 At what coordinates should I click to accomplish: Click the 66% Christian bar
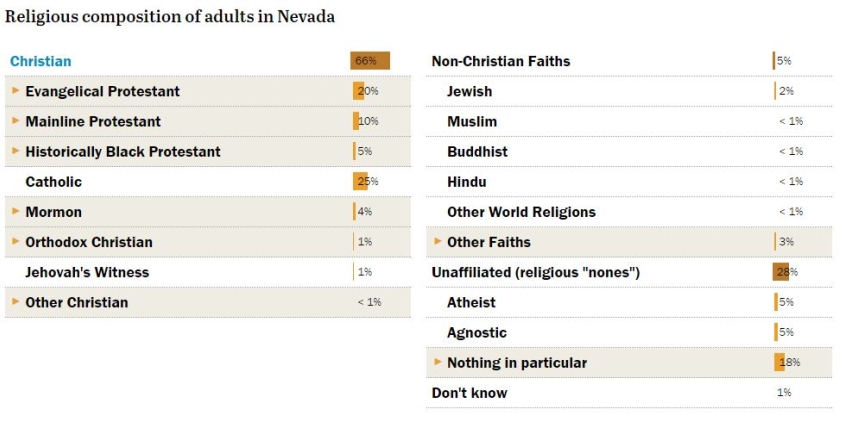pos(369,61)
